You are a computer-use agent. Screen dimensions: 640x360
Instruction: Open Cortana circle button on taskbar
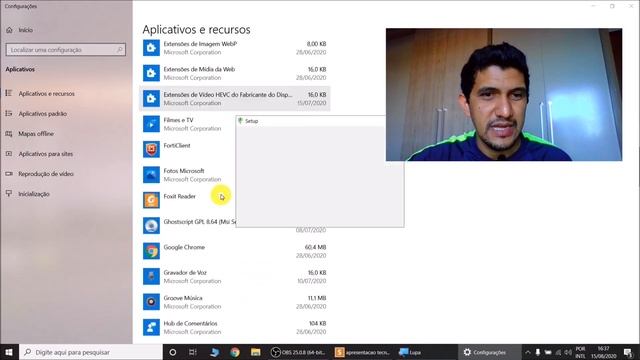pyautogui.click(x=173, y=352)
